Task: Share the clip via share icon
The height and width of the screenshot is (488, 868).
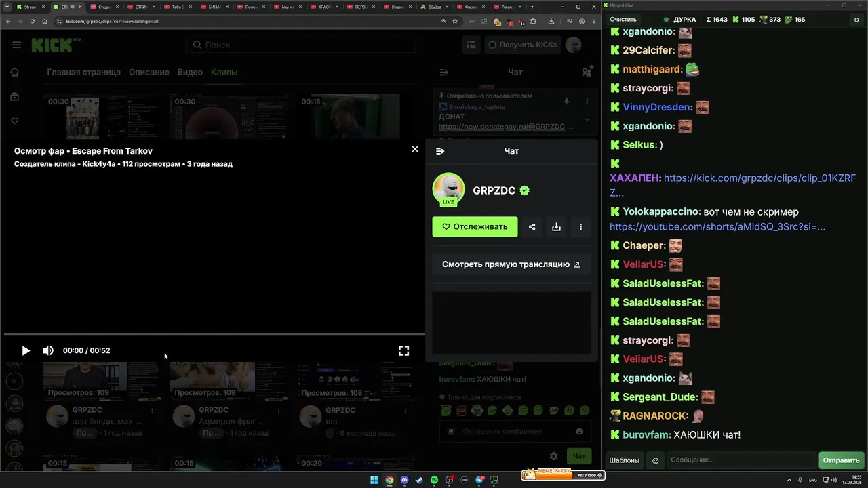Action: click(x=532, y=227)
